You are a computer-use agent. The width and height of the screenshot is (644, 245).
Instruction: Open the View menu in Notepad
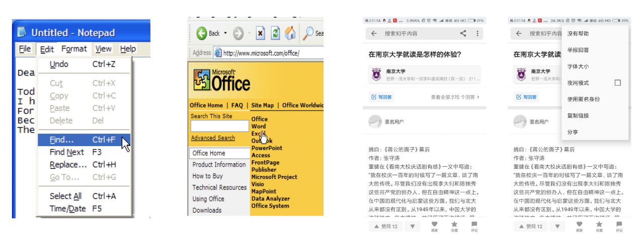tap(104, 49)
